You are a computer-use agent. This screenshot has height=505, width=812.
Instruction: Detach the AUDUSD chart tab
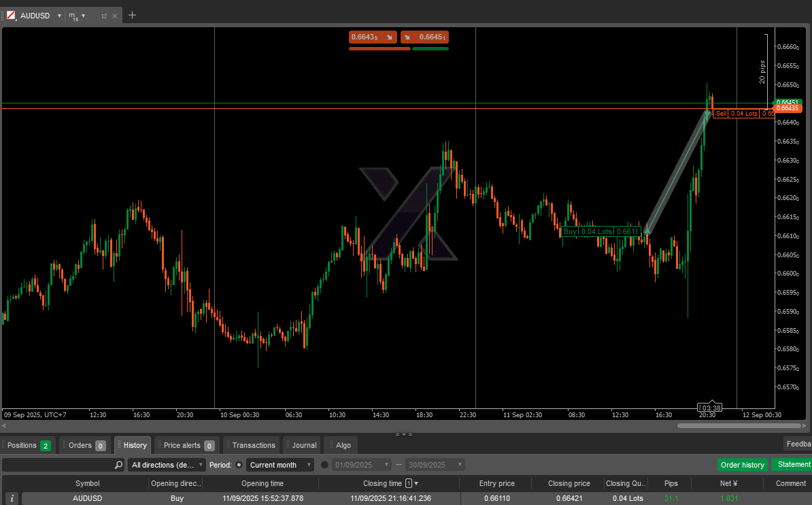pyautogui.click(x=104, y=16)
